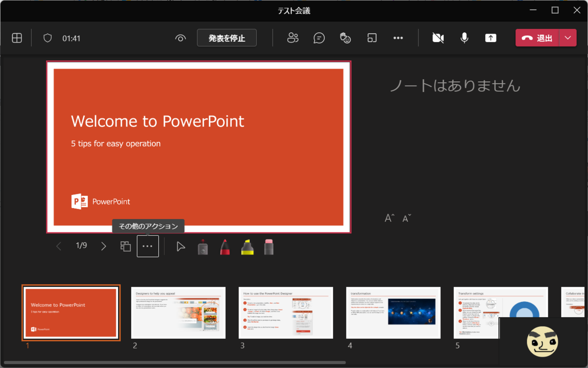This screenshot has width=588, height=368.
Task: Click the ノートはありません notes text
Action: coord(455,86)
